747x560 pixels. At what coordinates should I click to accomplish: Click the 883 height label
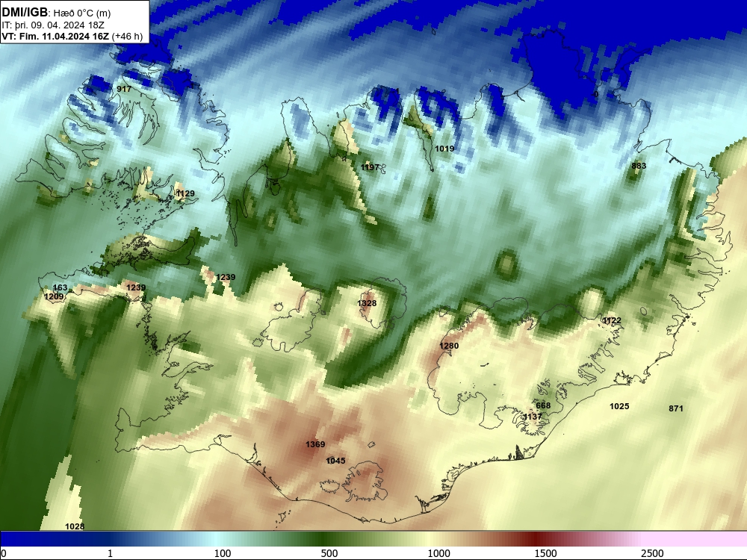pyautogui.click(x=639, y=166)
